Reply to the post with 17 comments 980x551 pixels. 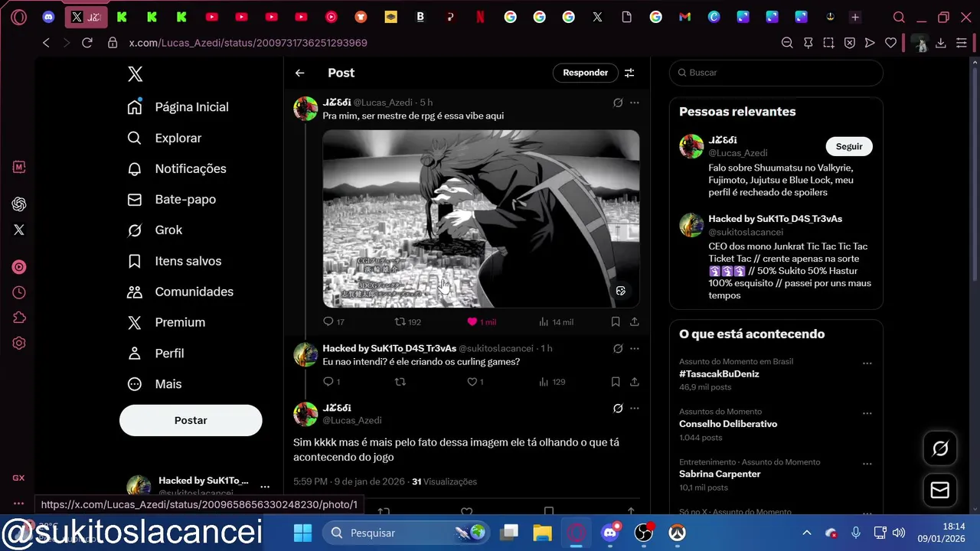pyautogui.click(x=334, y=321)
